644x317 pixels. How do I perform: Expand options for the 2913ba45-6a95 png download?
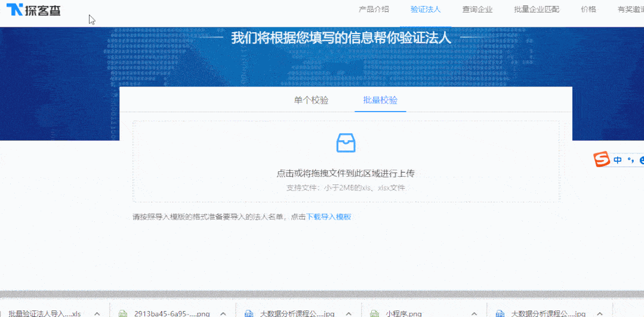coord(223,313)
